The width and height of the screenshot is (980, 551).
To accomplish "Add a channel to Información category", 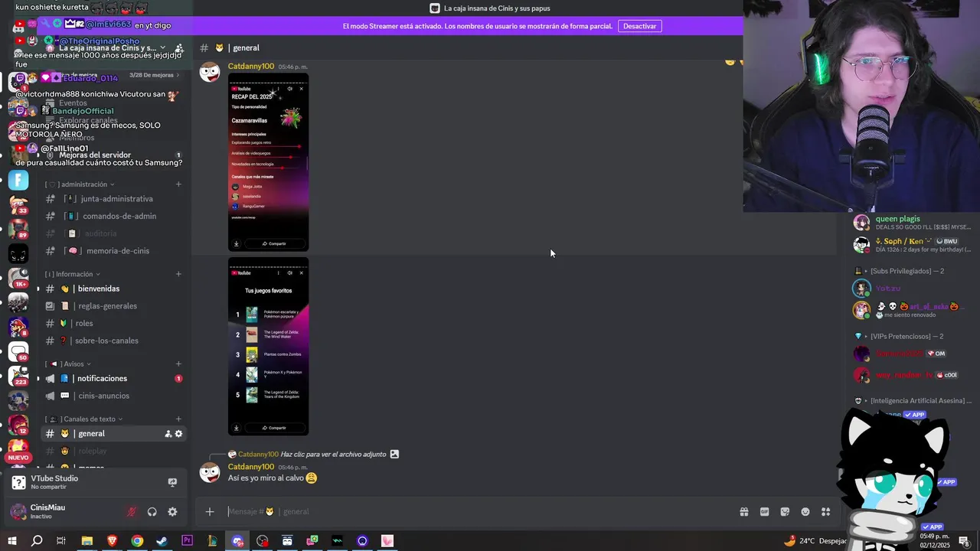I will click(x=178, y=274).
